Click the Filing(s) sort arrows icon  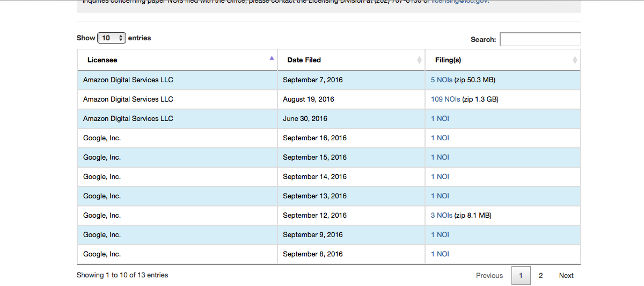[575, 60]
